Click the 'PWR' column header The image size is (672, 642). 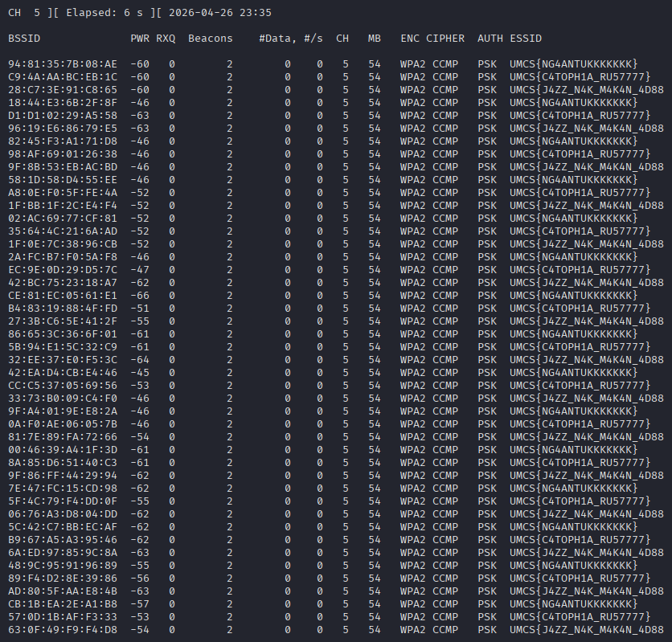140,39
